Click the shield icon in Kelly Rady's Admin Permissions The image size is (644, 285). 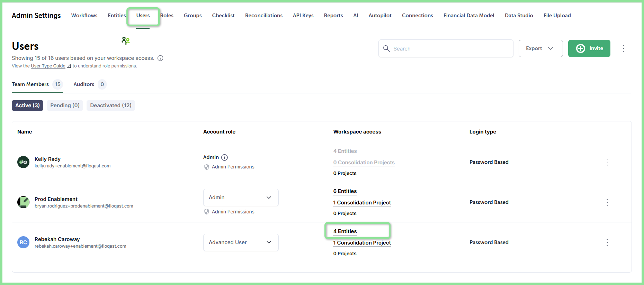coord(207,167)
